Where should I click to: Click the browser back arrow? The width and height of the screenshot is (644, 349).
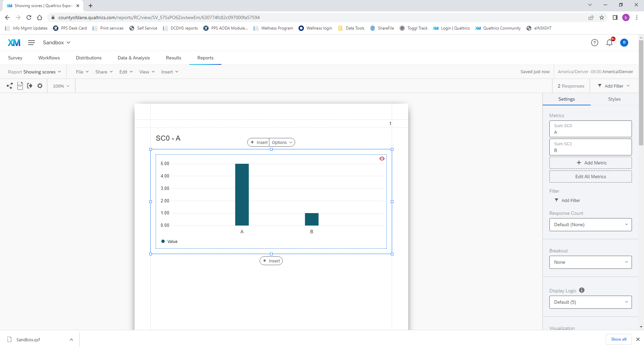(x=7, y=17)
